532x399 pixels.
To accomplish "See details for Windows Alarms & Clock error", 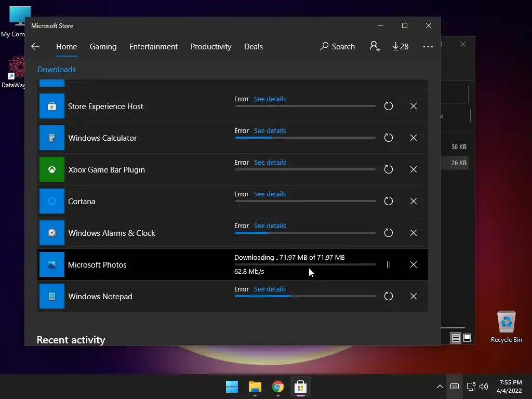I will point(270,225).
